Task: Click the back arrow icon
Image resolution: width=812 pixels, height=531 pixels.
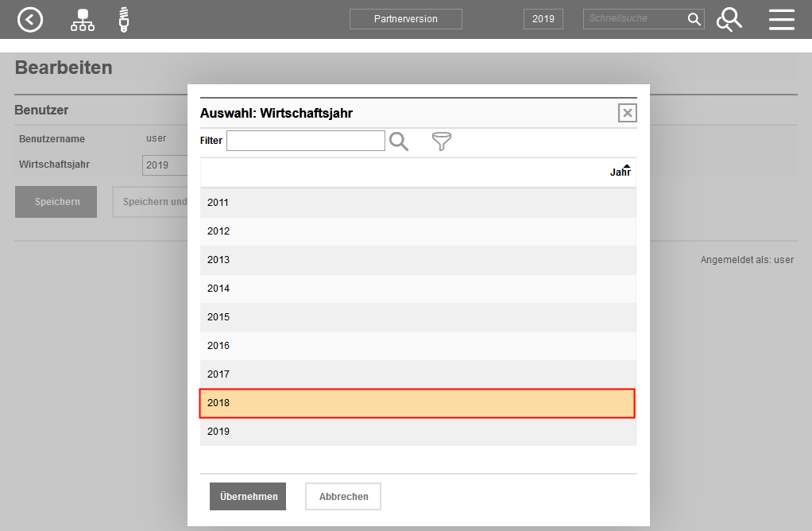Action: pyautogui.click(x=30, y=19)
